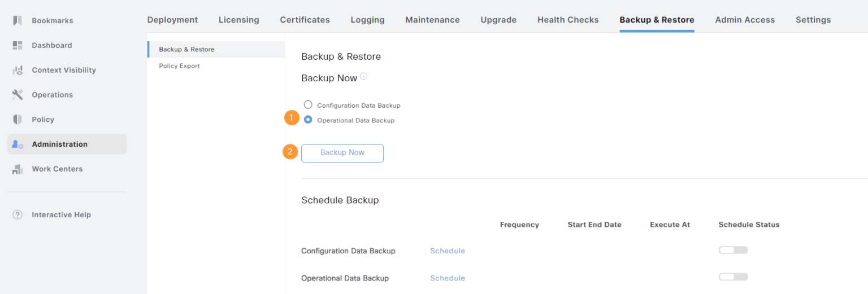The width and height of the screenshot is (868, 294).
Task: Click the info icon beside Backup Now heading
Action: point(364,76)
